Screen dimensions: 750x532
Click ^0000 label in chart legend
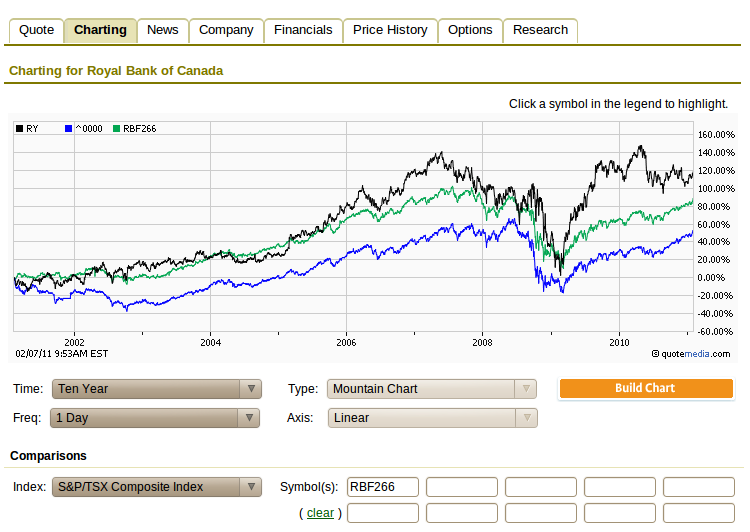pos(89,129)
